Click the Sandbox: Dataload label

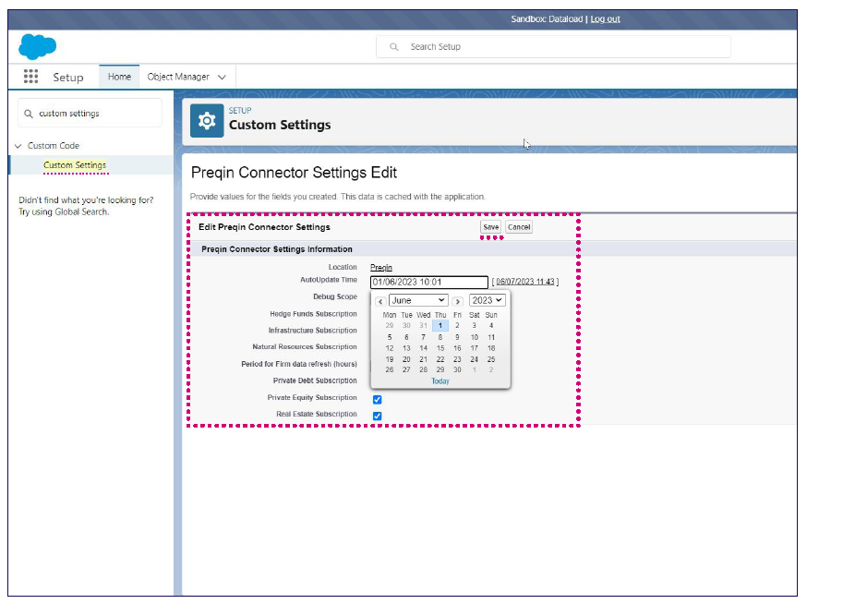[x=547, y=18]
